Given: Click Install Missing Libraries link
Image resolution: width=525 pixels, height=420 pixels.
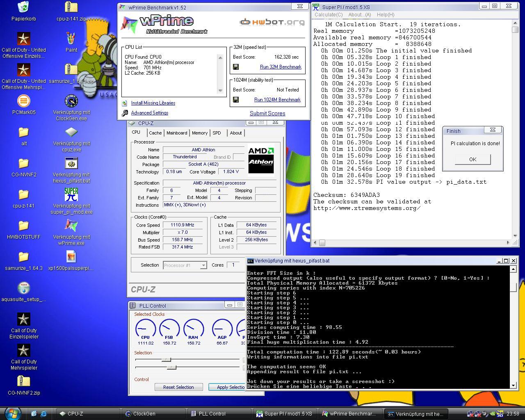Looking at the screenshot, I should 153,103.
